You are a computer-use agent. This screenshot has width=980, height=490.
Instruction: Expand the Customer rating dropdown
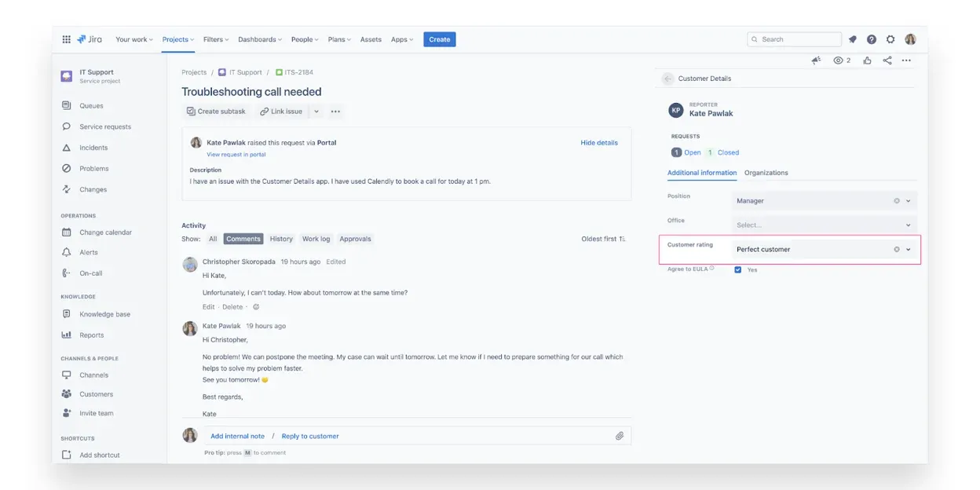(x=908, y=249)
